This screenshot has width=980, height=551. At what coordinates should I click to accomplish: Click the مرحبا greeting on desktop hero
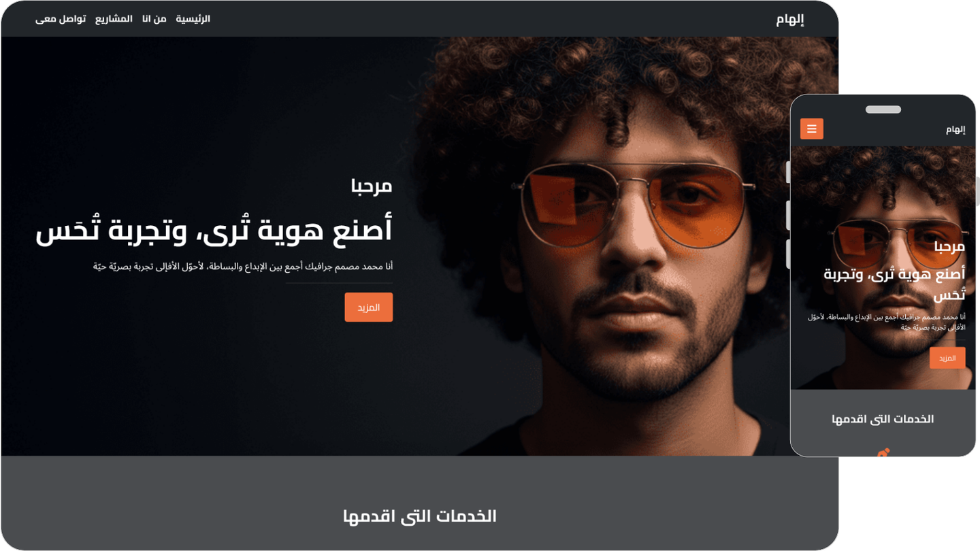(x=372, y=186)
